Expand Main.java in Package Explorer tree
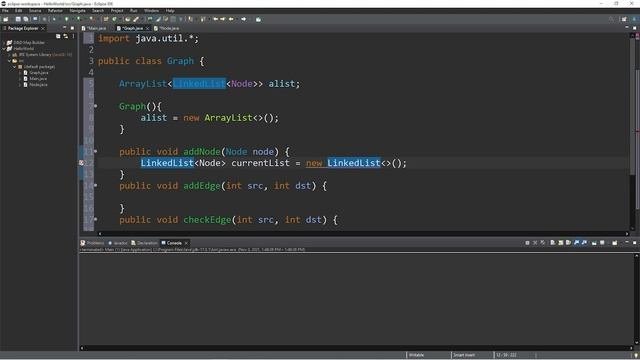The width and height of the screenshot is (640, 360). coord(20,79)
